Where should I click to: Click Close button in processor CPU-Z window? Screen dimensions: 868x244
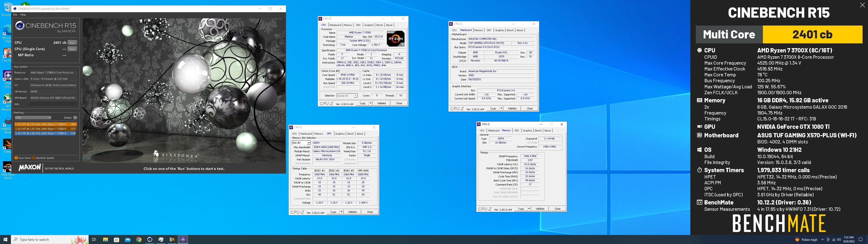point(399,103)
